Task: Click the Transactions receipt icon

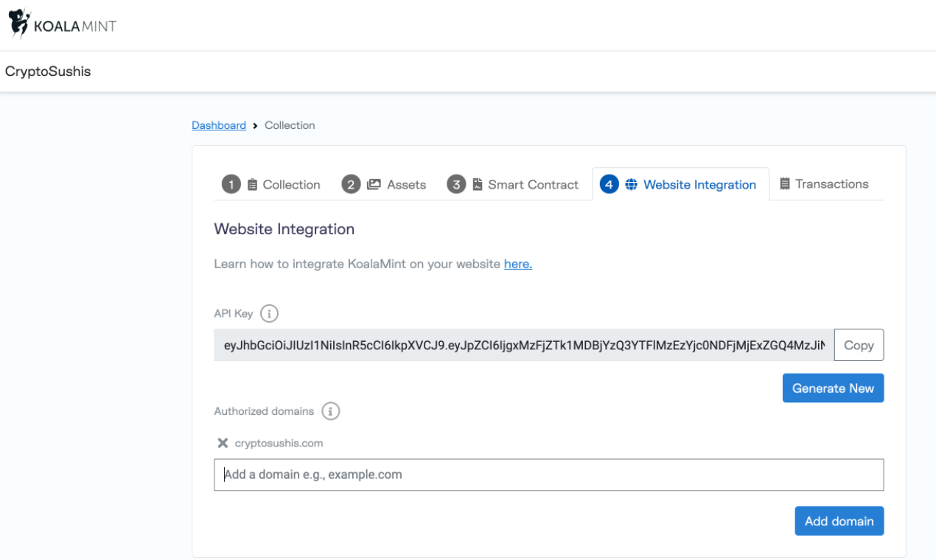Action: (785, 183)
